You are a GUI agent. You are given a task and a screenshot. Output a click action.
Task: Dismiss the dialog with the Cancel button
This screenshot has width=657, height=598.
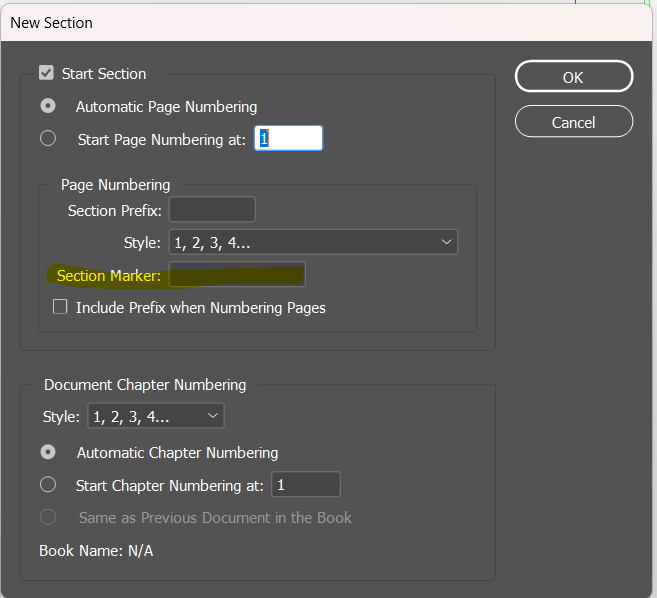click(574, 122)
